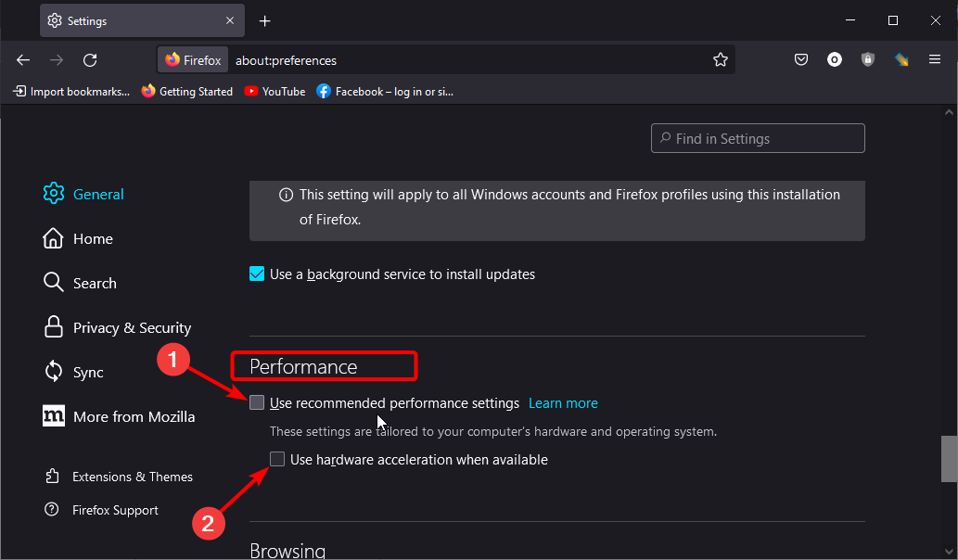Click the vertical scrollbar thumb
Screen dimensions: 958x560
(949, 459)
